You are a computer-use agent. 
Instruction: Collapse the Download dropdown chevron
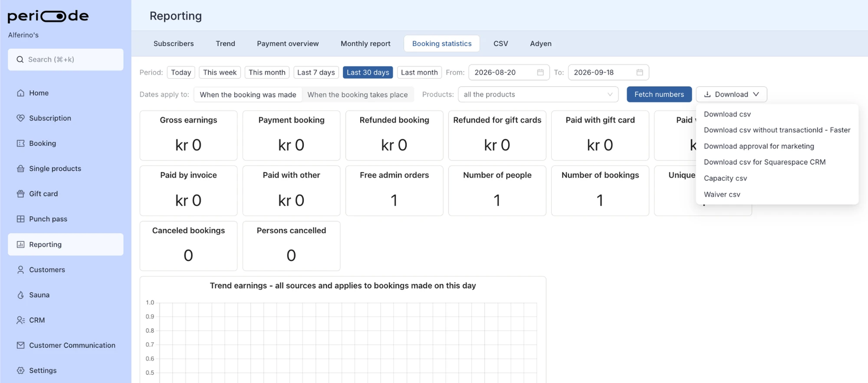pos(756,94)
